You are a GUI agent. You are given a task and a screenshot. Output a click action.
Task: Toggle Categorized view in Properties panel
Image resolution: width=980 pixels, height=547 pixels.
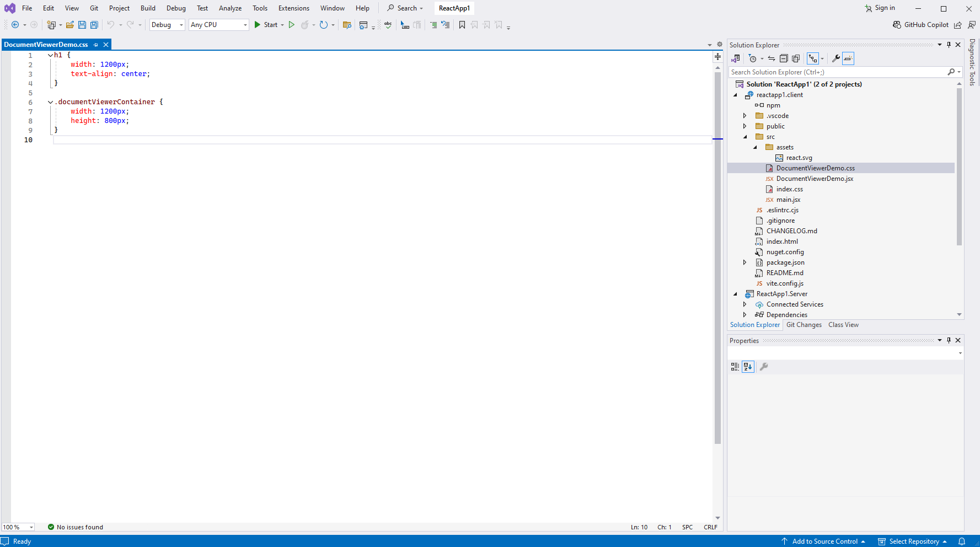click(735, 367)
